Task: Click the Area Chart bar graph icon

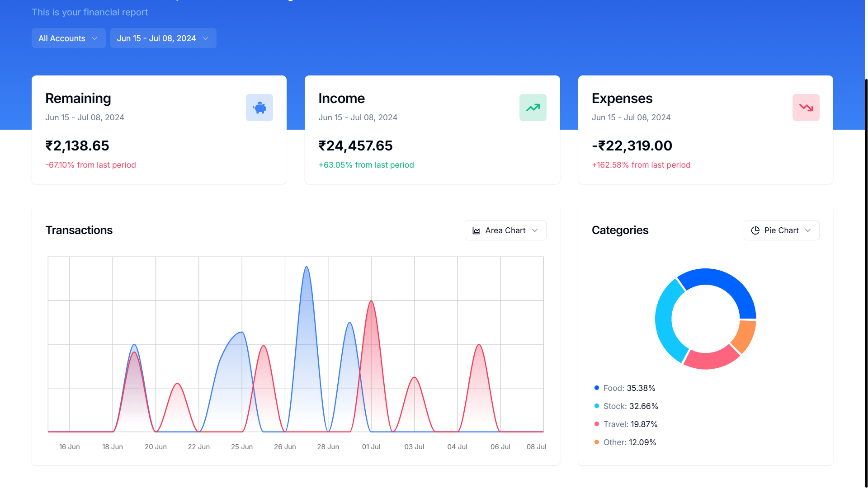Action: [x=476, y=230]
